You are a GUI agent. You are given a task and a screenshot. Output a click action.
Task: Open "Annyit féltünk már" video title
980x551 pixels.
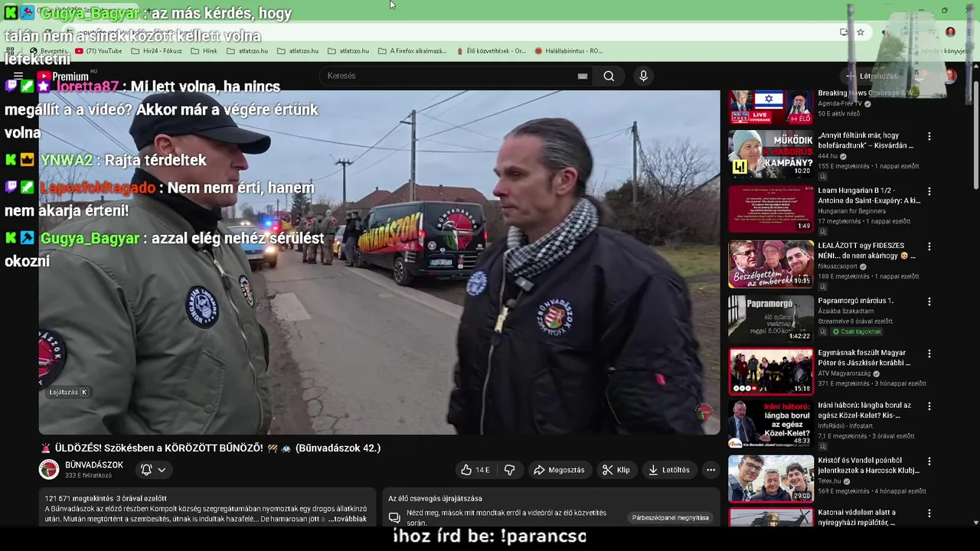(x=866, y=140)
